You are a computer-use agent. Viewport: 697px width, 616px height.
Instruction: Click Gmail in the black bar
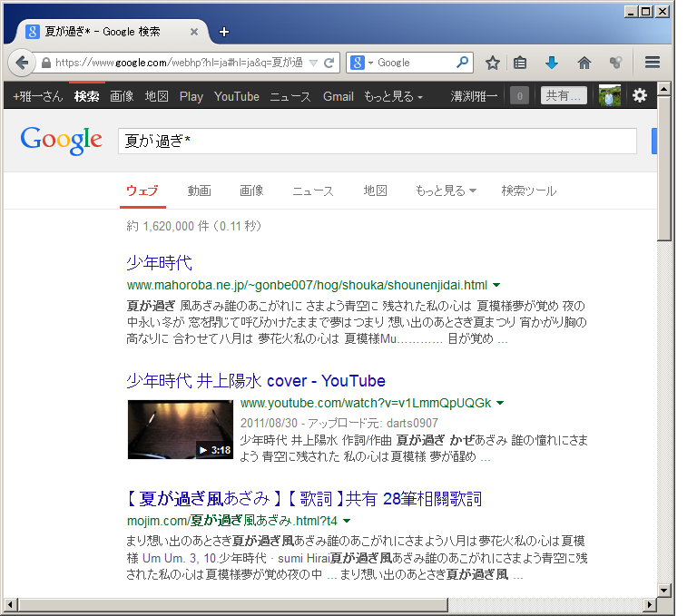pos(339,96)
